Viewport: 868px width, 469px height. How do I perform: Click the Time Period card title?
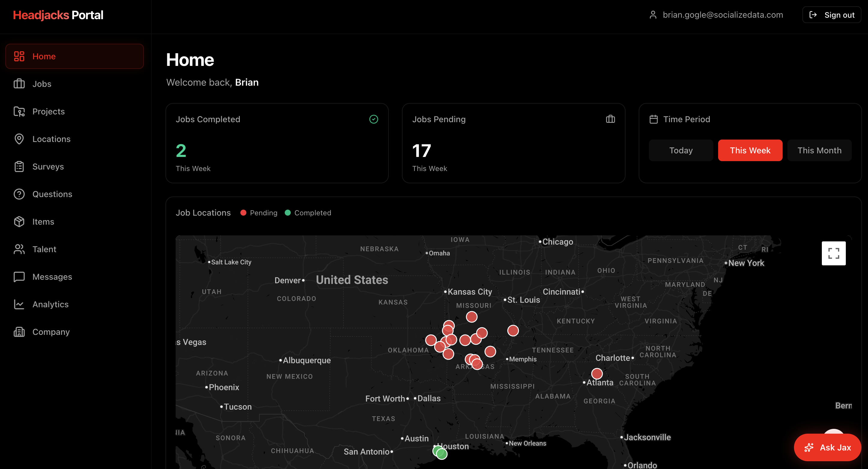click(x=686, y=119)
